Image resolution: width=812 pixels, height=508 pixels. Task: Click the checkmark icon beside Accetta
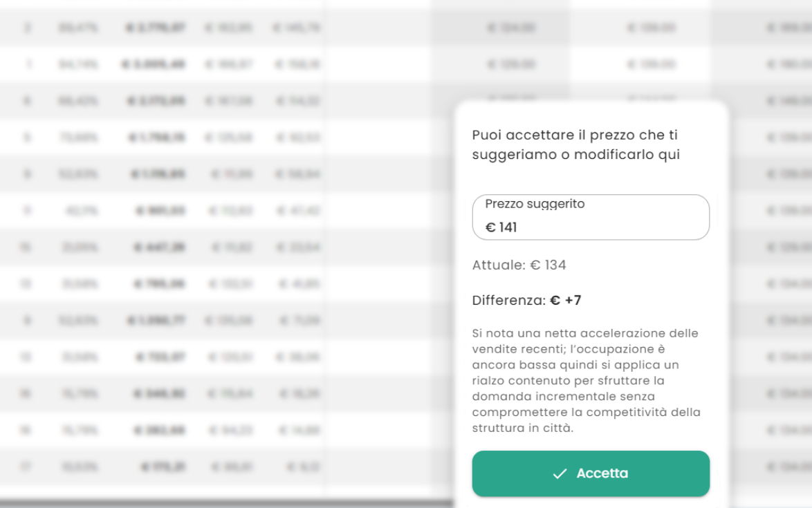[560, 473]
